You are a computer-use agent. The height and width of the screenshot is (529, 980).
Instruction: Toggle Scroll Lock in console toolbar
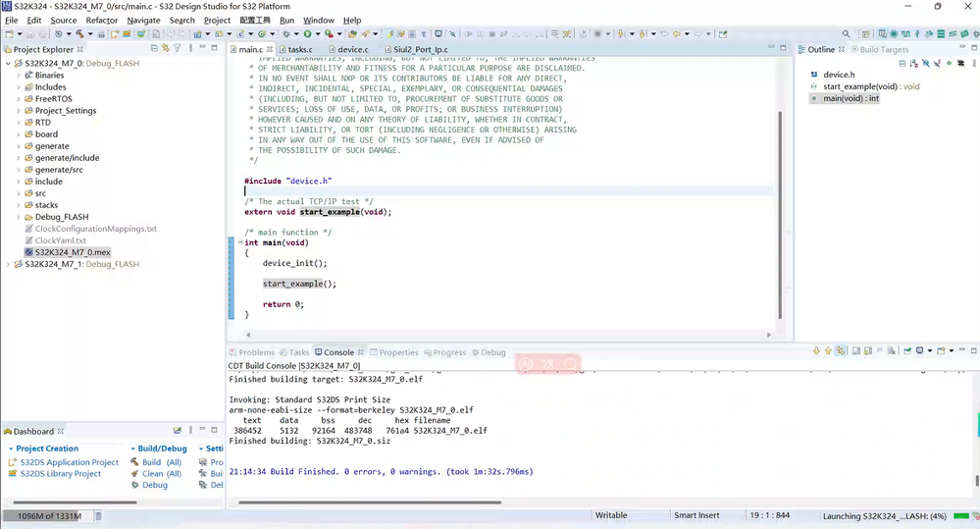pyautogui.click(x=868, y=350)
